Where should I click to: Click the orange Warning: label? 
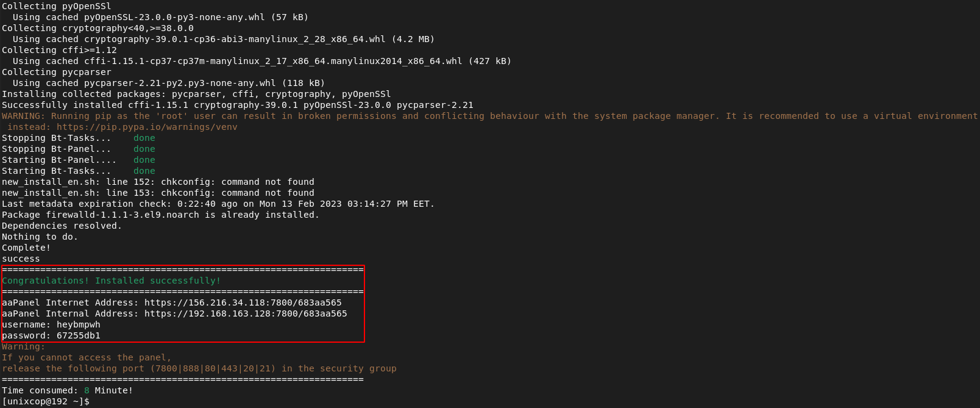click(24, 346)
